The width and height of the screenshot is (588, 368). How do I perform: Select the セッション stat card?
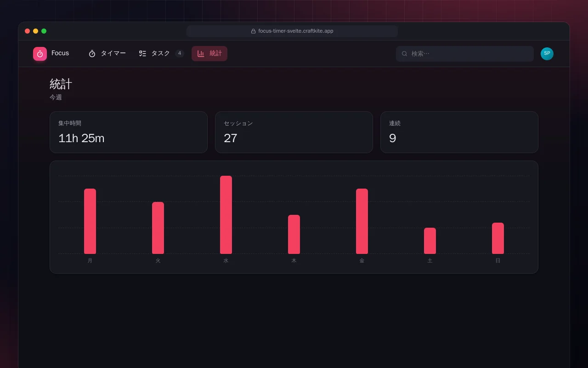coord(294,132)
